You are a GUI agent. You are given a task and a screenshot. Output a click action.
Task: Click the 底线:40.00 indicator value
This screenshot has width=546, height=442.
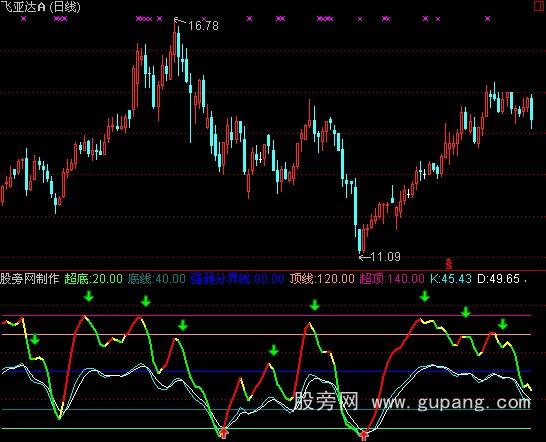[x=156, y=279]
